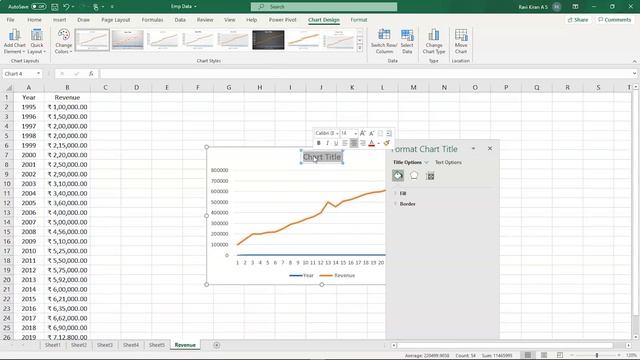Click Switch Row/Column button

pos(384,41)
